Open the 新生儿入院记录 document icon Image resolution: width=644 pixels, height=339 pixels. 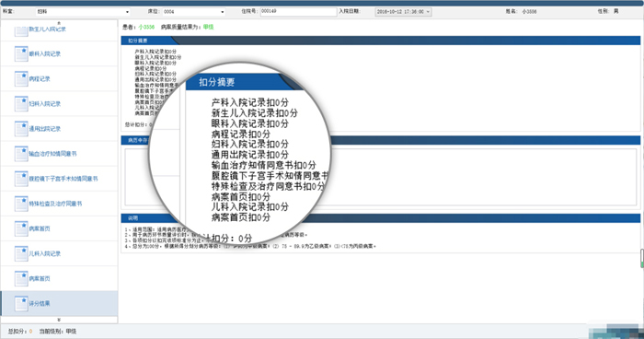pos(21,30)
